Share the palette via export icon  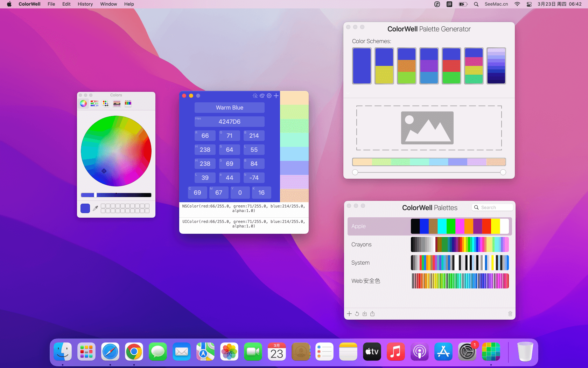pos(372,314)
